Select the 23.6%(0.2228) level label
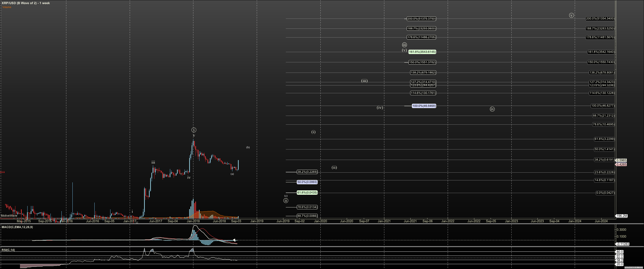644x269 pixels. 604,172
